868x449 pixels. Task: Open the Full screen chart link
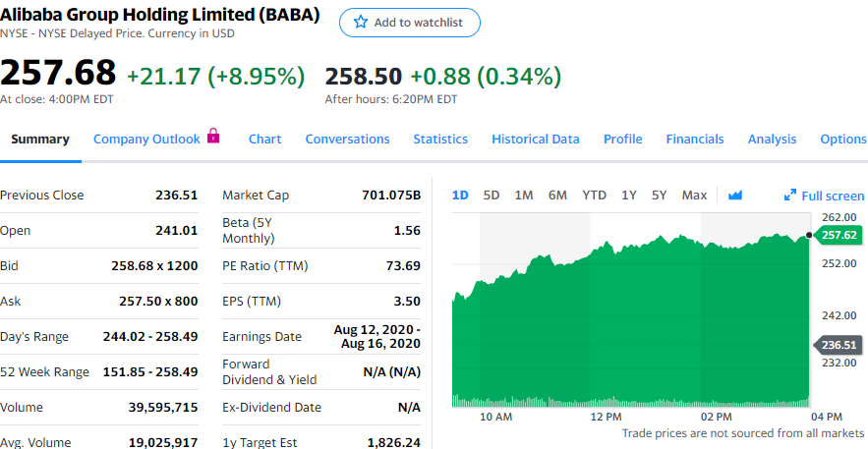click(825, 196)
